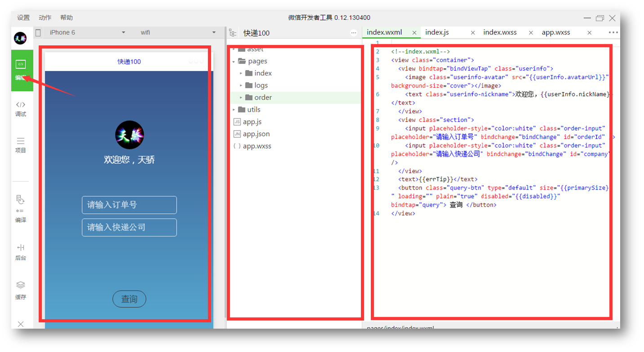This screenshot has height=352, width=644.
Task: Close the index.js tab
Action: (x=473, y=33)
